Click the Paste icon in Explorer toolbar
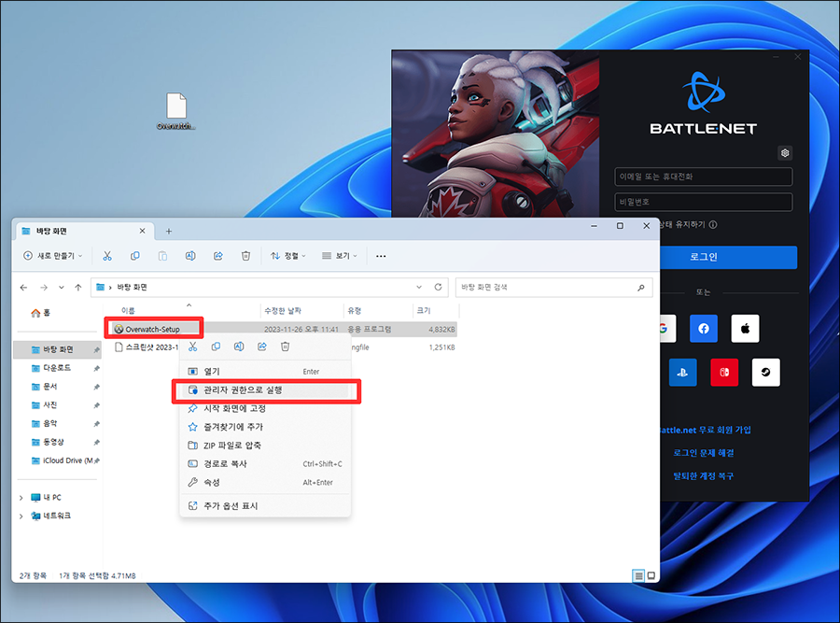This screenshot has height=623, width=840. point(162,256)
